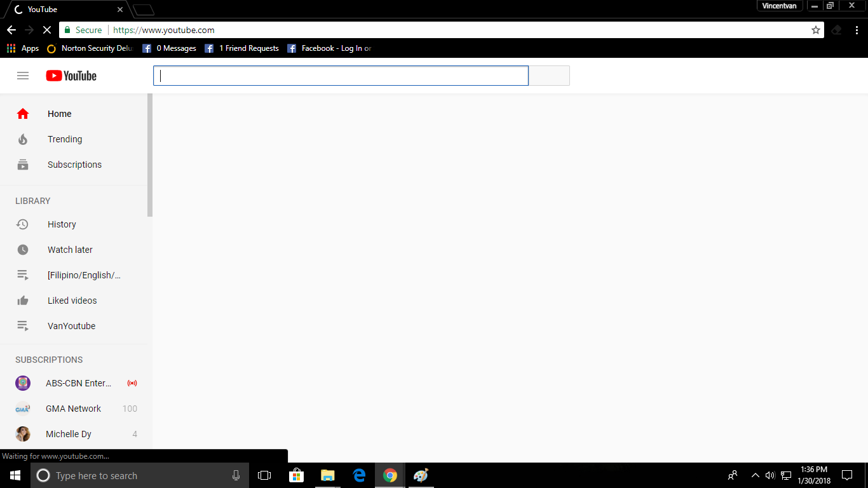Open the Trending page
Viewport: 868px width, 488px height.
pos(74,139)
